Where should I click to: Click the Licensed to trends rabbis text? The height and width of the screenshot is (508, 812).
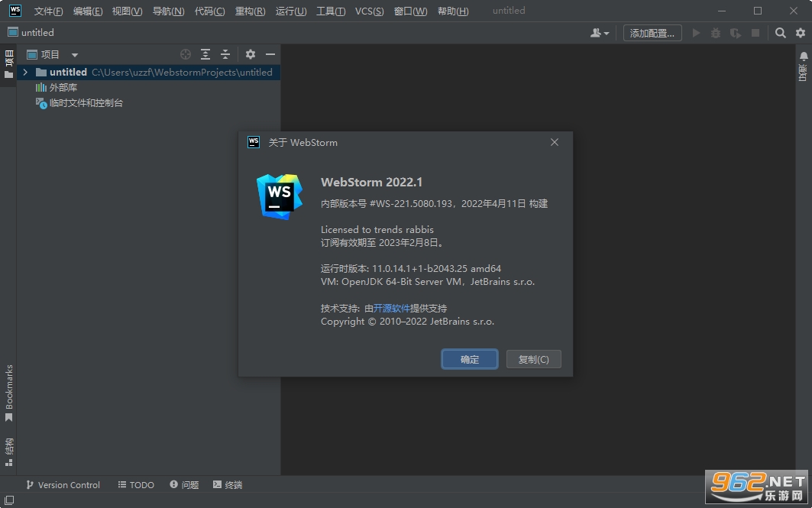coord(377,229)
